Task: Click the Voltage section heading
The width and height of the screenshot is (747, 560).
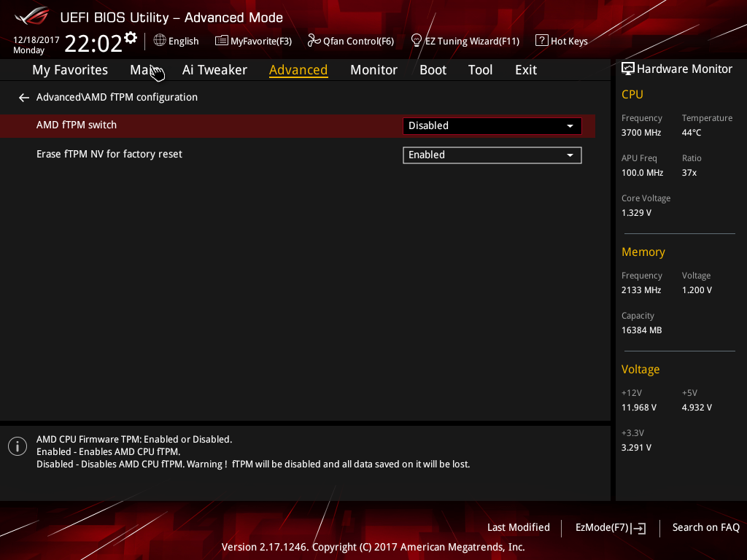Action: tap(640, 370)
